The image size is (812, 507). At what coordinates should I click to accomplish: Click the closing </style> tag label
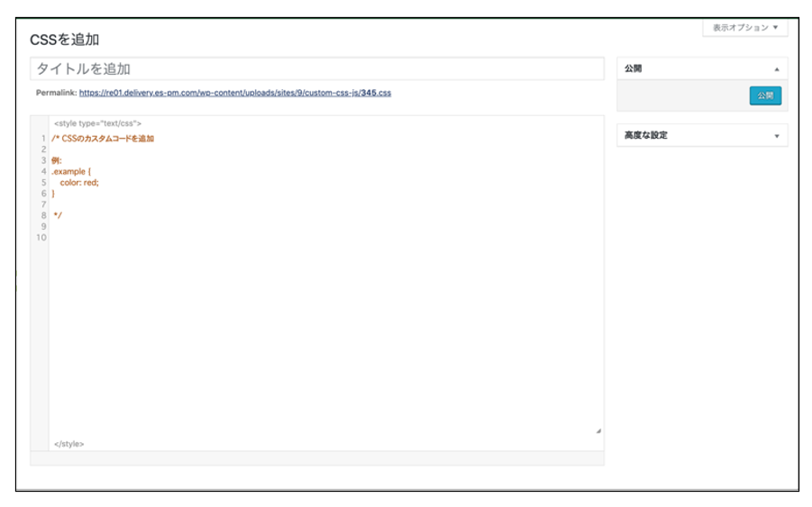coord(68,444)
